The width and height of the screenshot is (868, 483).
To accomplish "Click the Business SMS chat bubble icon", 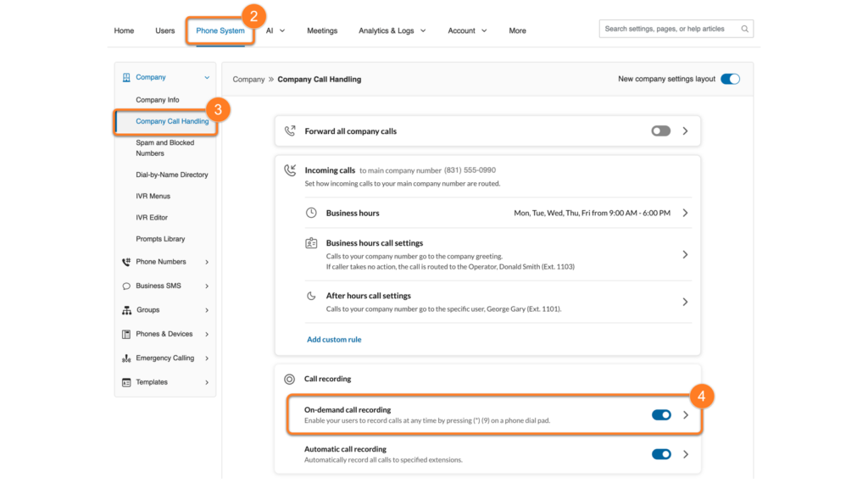I will pos(126,286).
